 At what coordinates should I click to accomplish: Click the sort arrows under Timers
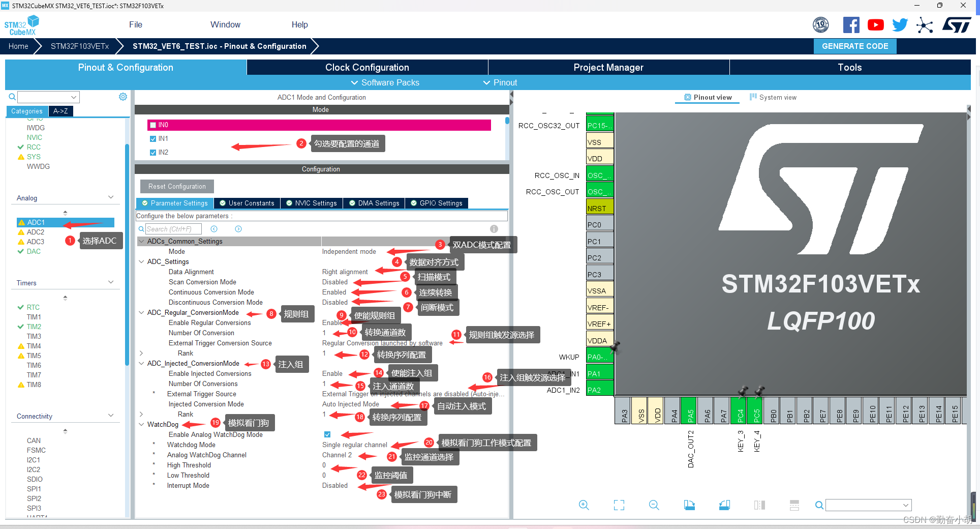pos(65,298)
